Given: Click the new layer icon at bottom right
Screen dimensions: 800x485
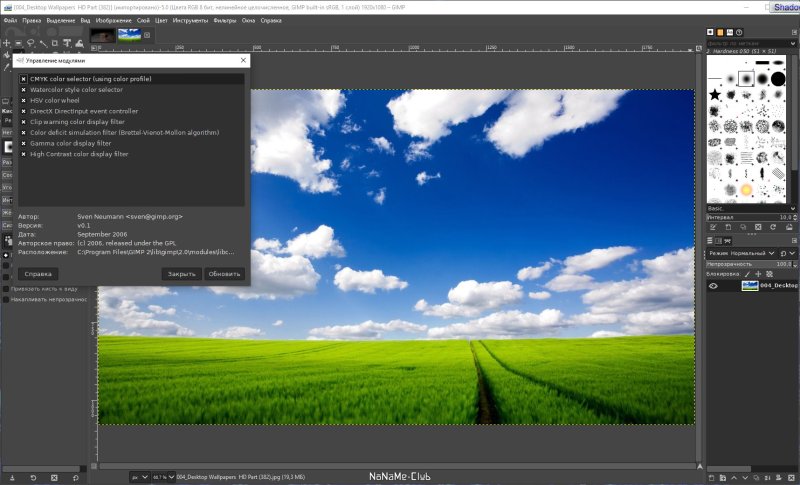Looking at the screenshot, I should (712, 478).
